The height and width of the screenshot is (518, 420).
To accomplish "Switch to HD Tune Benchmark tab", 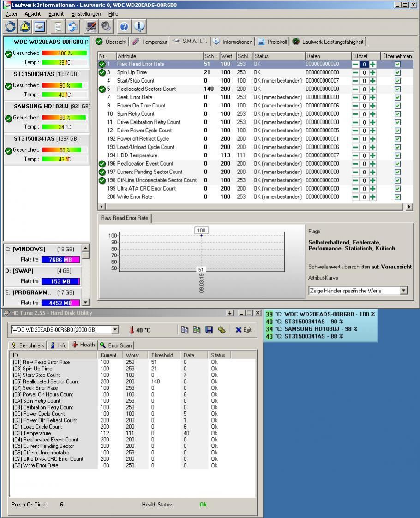I will (27, 345).
